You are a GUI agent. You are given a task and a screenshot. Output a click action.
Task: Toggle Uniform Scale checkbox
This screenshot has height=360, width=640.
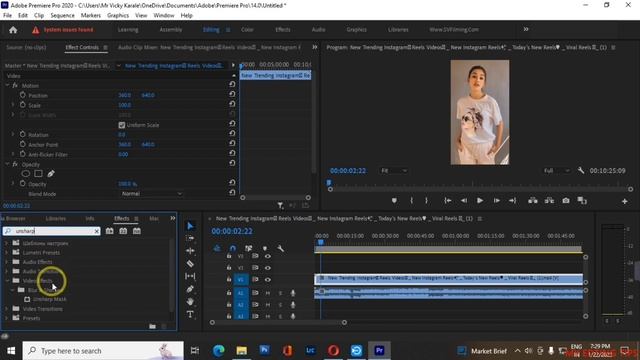click(x=122, y=125)
